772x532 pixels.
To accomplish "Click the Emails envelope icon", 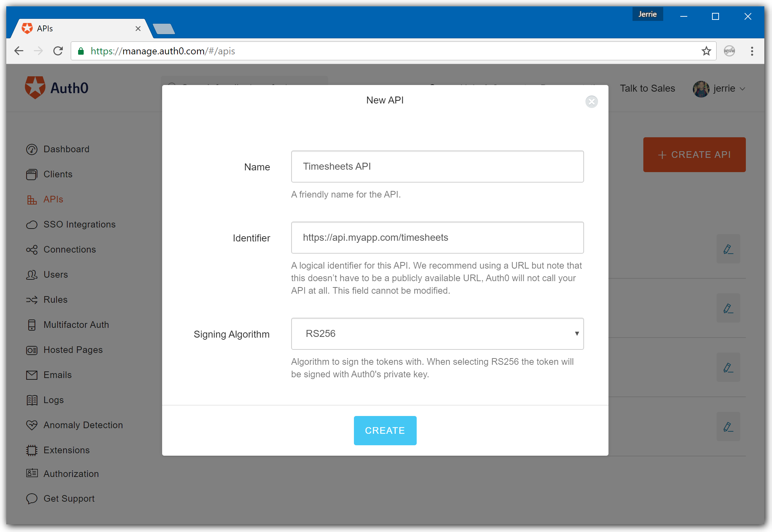I will coord(32,375).
